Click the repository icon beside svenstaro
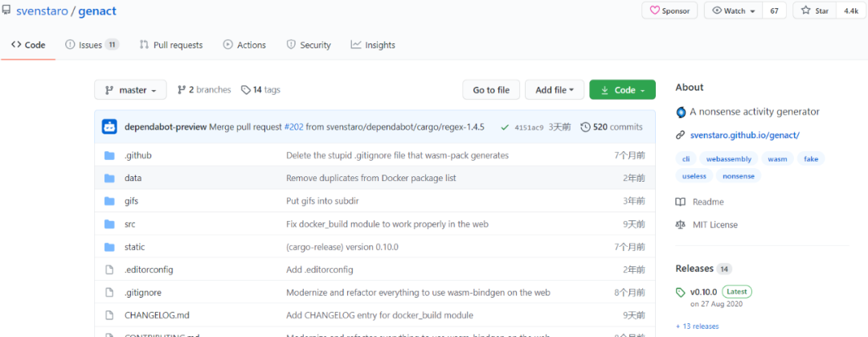This screenshot has width=868, height=337. [6, 10]
